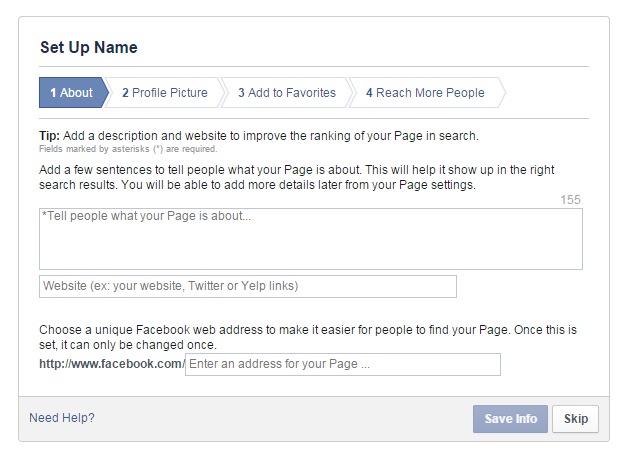
Task: Click the Choose a unique Facebook address text
Action: (308, 330)
